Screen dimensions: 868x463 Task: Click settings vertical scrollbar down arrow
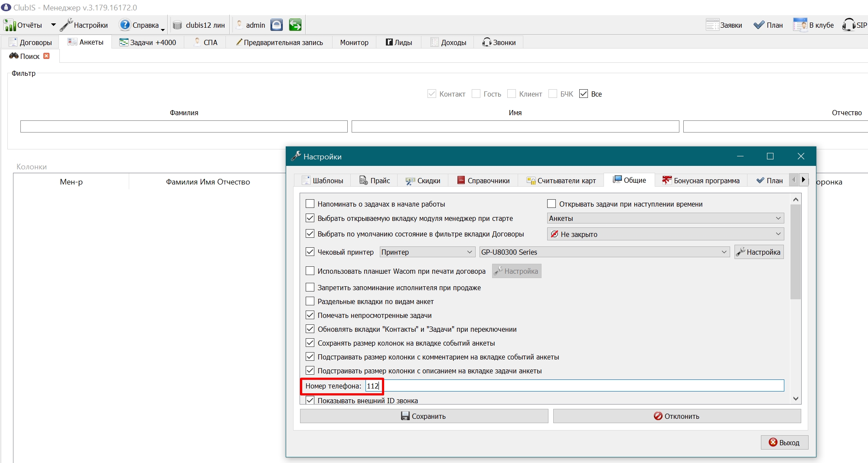click(796, 398)
